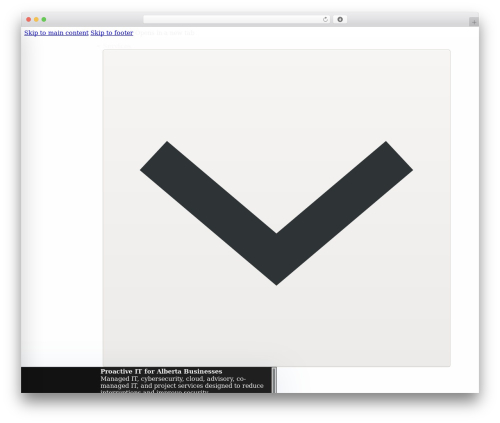This screenshot has height=423, width=500.
Task: Focus the browser address bar
Action: pyautogui.click(x=236, y=19)
